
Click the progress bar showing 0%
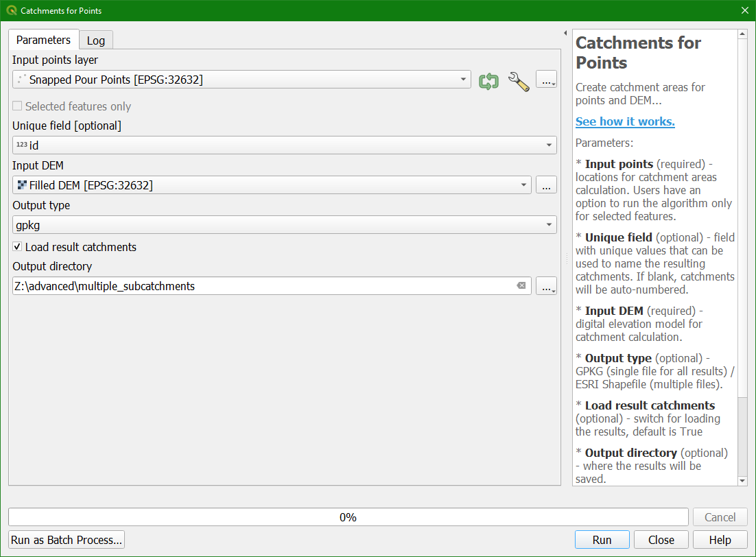tap(346, 517)
